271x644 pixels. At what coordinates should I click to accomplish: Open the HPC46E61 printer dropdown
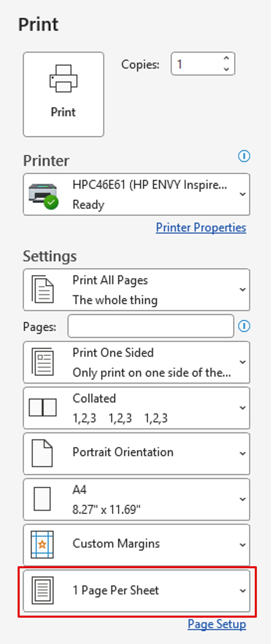tap(137, 194)
